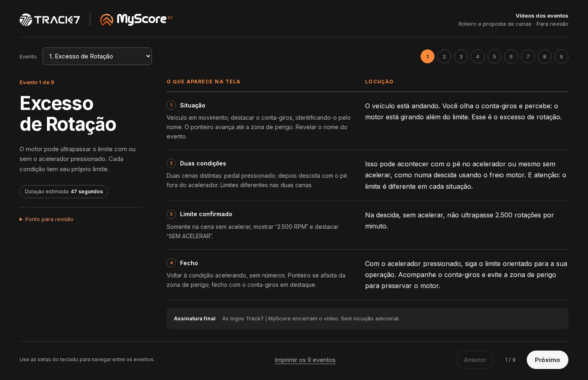
Task: Go to event page 2
Action: click(x=444, y=56)
